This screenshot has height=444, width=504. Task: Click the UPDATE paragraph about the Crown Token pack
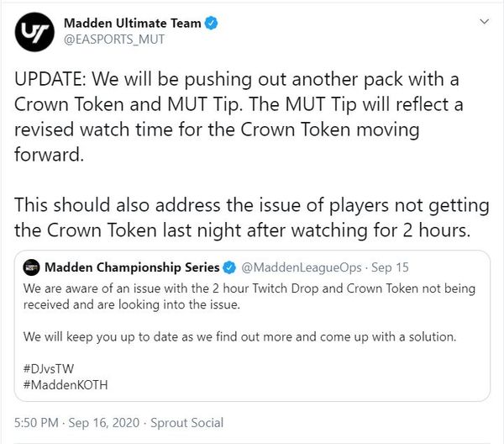coord(239,117)
